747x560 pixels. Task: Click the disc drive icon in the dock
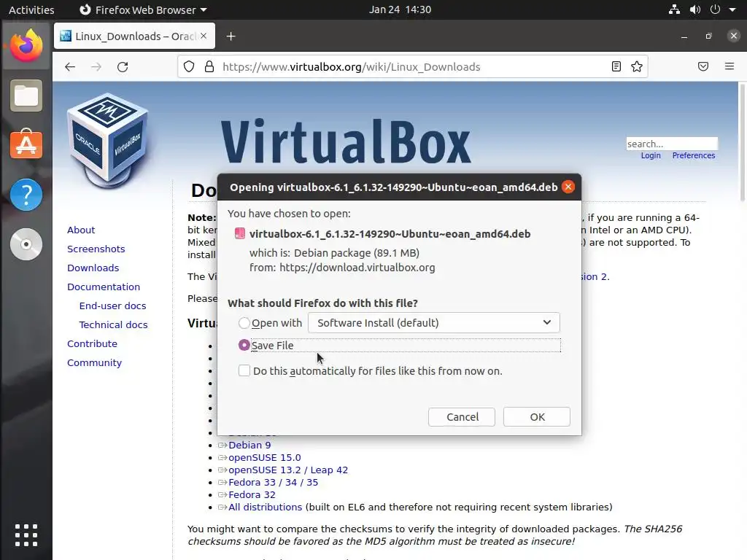(x=26, y=244)
